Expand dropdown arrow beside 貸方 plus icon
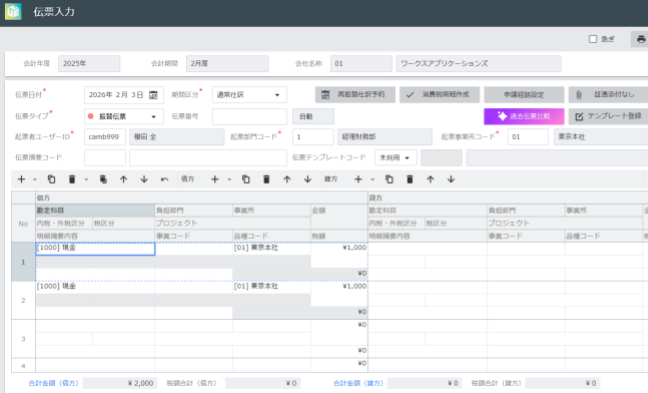The height and width of the screenshot is (393, 648). [x=372, y=180]
